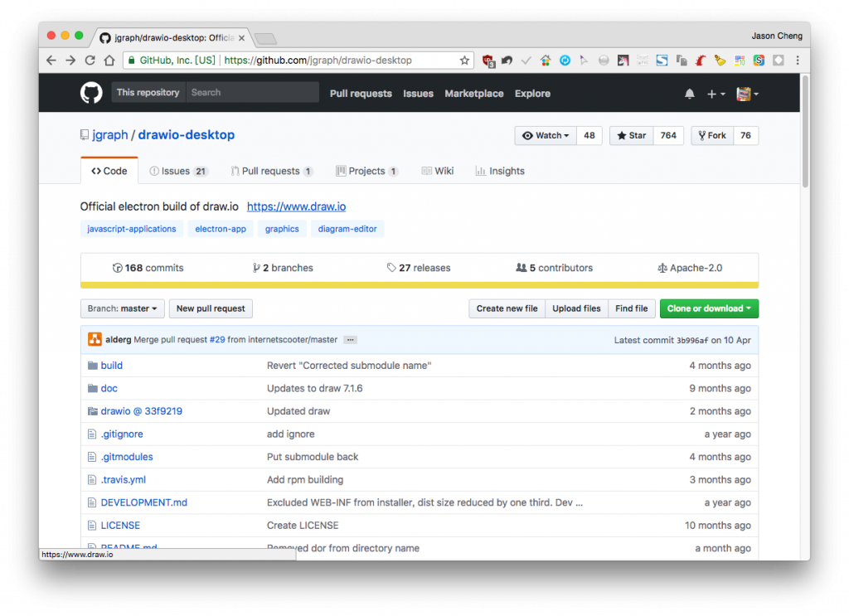Click Pull requests in top navigation

coord(361,94)
